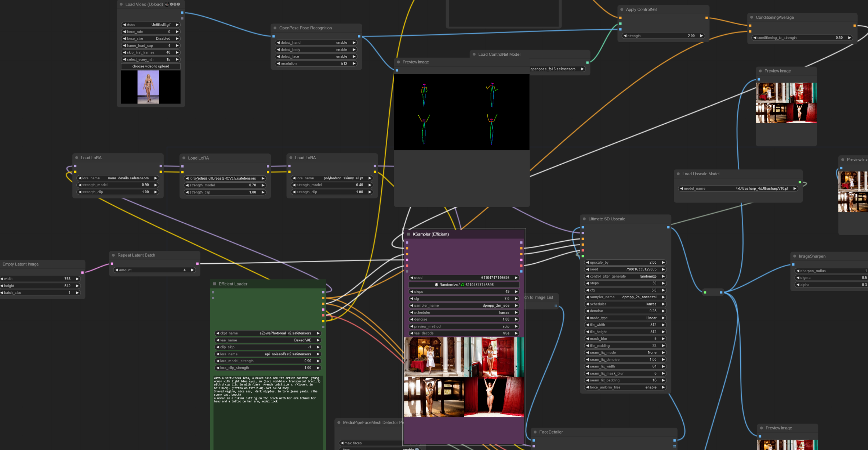Click the dice icon on the seed Randomize button
The image size is (868, 450).
tap(436, 285)
